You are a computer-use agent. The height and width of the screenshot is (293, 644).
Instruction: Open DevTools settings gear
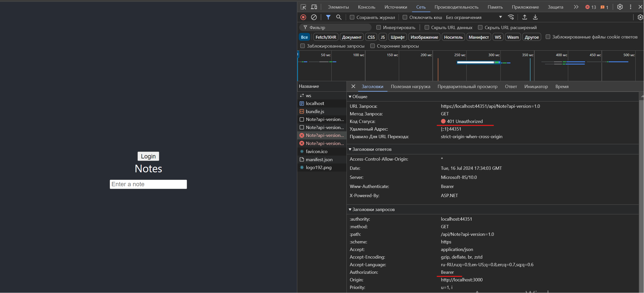point(620,7)
